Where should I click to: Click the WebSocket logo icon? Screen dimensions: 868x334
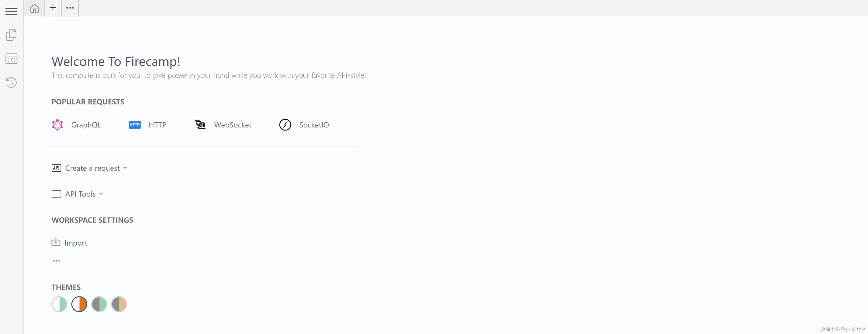tap(200, 125)
